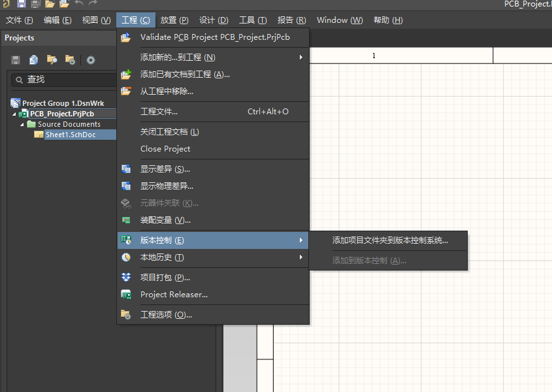Open the 文件 (F) menu
Image resolution: width=552 pixels, height=392 pixels.
[x=20, y=20]
